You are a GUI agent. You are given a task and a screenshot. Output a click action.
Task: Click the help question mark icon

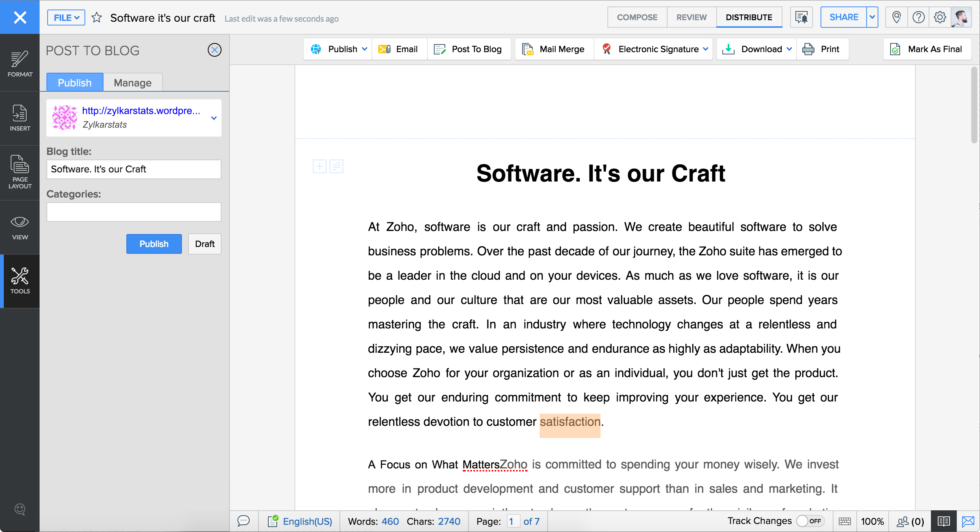[918, 18]
